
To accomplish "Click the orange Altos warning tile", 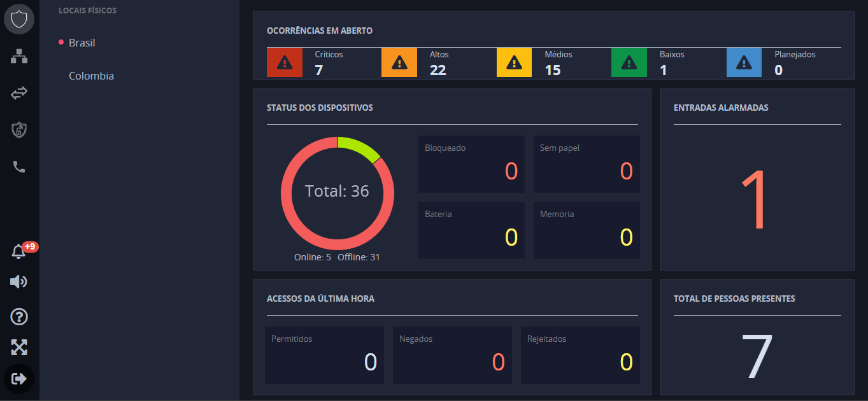I will [x=399, y=62].
